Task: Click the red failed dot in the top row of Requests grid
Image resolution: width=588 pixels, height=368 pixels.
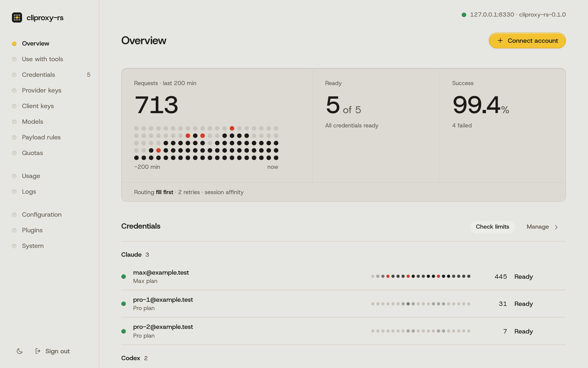Action: tap(232, 128)
